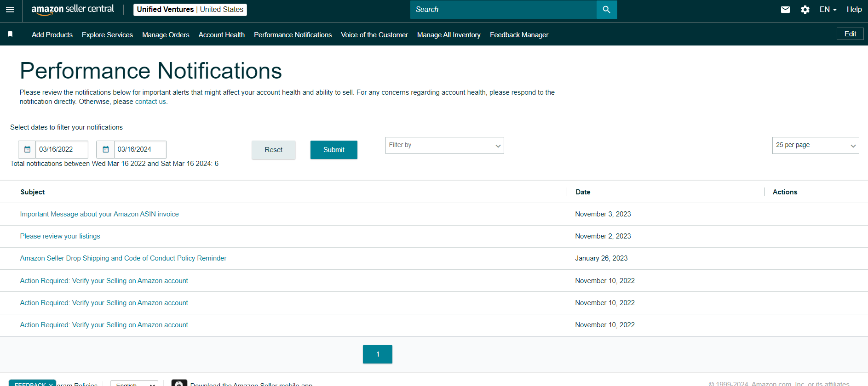Click the end date field 03/16/2024

[x=140, y=149]
